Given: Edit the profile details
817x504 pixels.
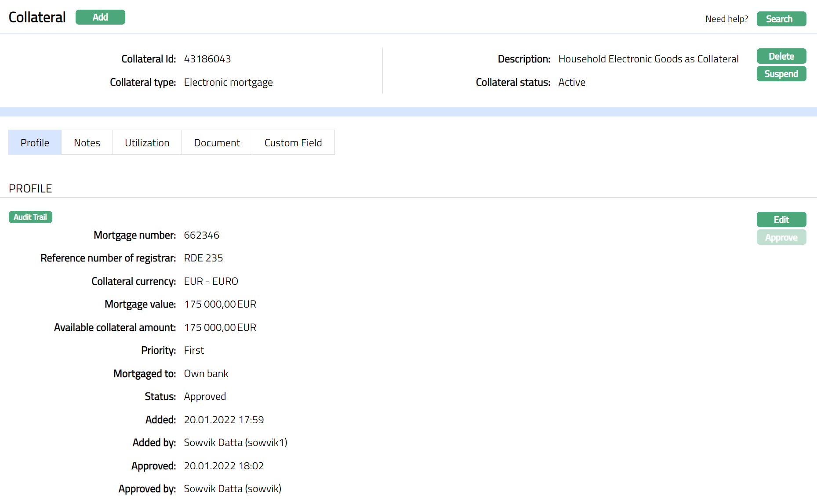Looking at the screenshot, I should click(x=781, y=220).
